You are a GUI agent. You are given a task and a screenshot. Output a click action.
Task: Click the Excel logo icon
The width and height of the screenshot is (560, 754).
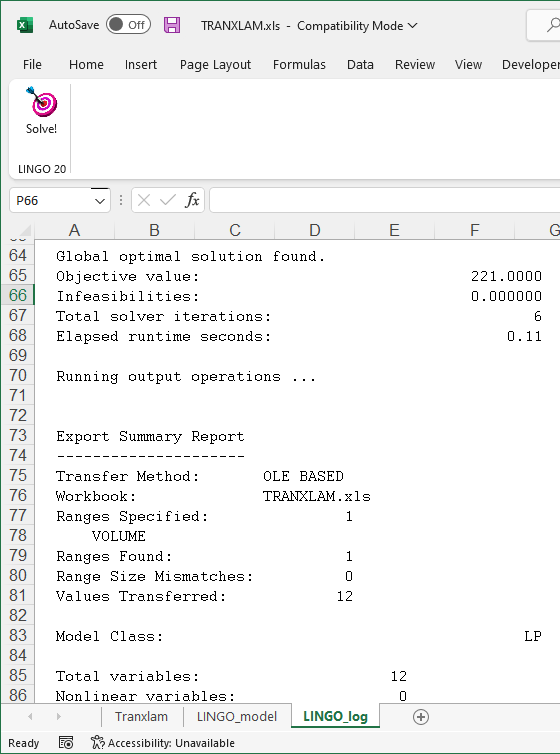click(x=25, y=25)
